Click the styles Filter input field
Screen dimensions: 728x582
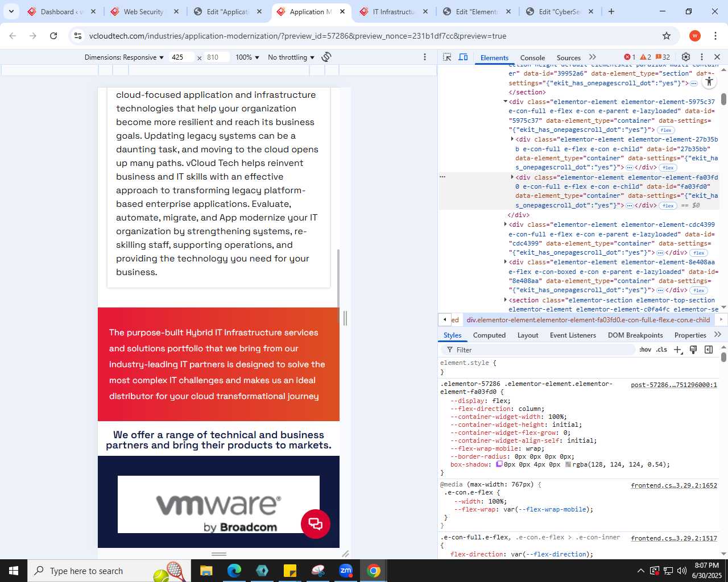click(x=539, y=350)
